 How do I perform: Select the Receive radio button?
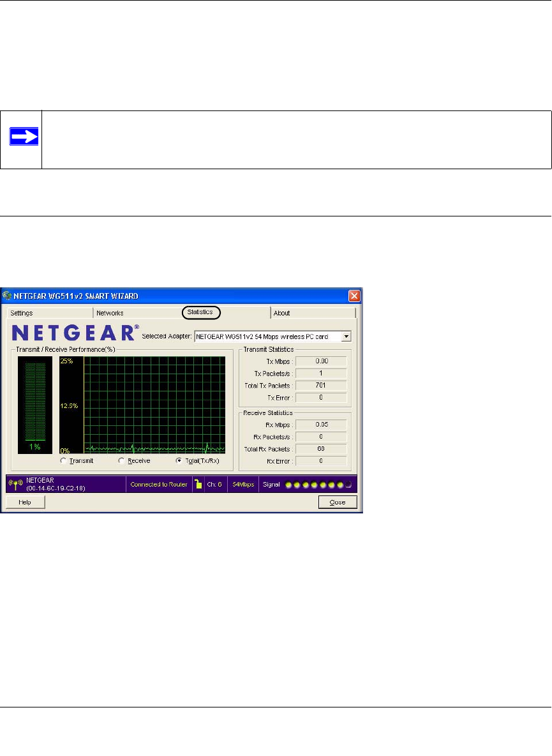tap(121, 461)
